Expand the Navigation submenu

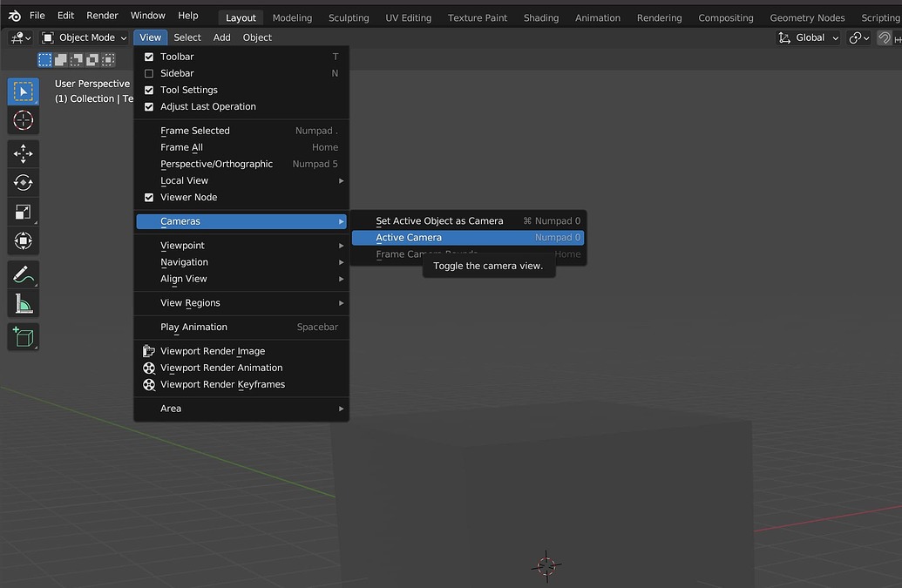(x=241, y=262)
